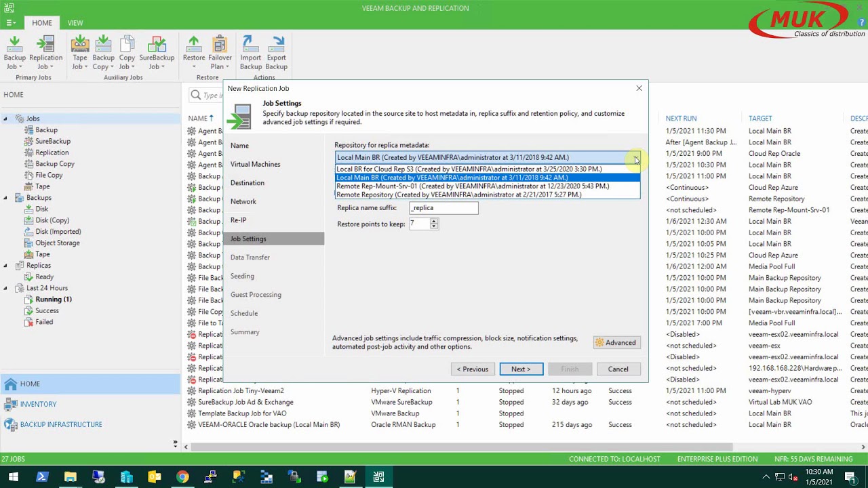The image size is (868, 488).
Task: Cancel the New Replication Job wizard
Action: tap(618, 369)
